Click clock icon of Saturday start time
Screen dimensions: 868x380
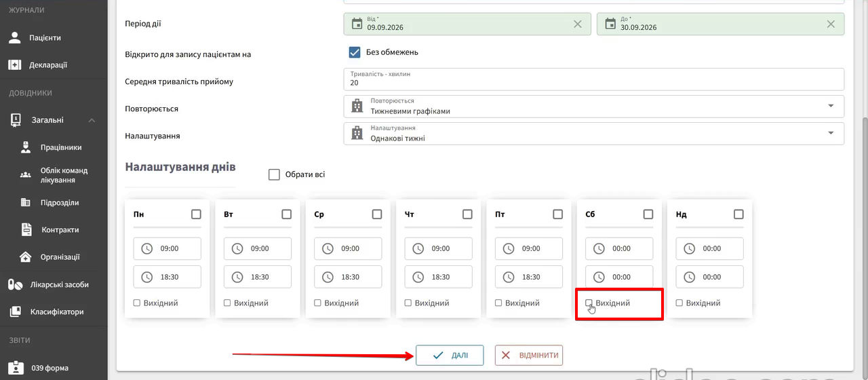point(599,248)
